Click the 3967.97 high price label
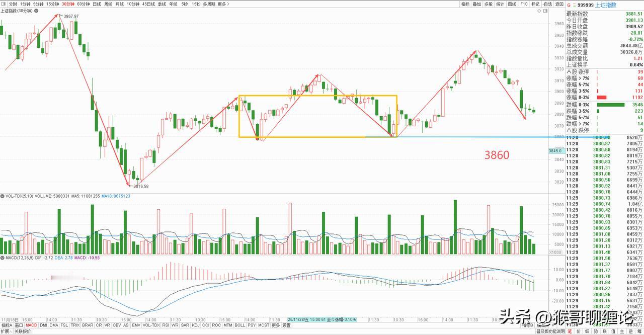644x335 pixels. [71, 17]
